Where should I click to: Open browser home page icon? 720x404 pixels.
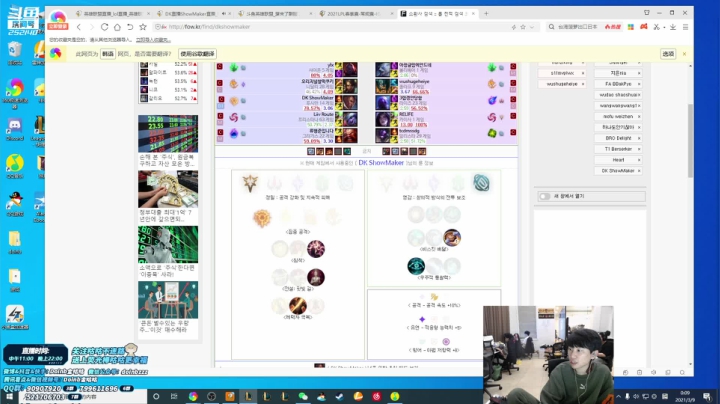pyautogui.click(x=117, y=27)
